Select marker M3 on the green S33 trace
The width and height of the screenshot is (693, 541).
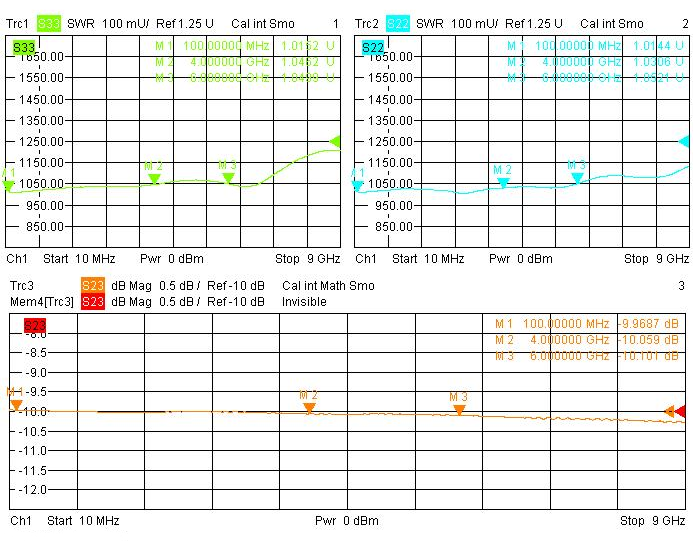228,177
